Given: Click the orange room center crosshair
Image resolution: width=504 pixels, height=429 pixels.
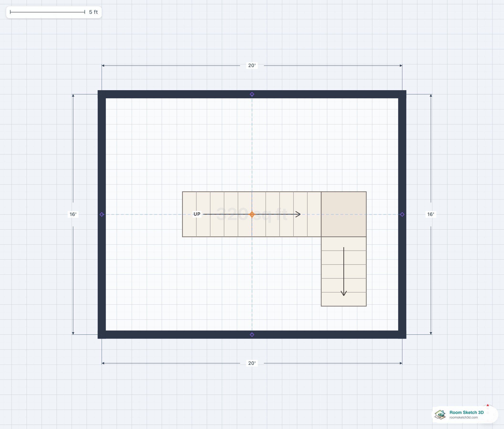Looking at the screenshot, I should pyautogui.click(x=252, y=214).
